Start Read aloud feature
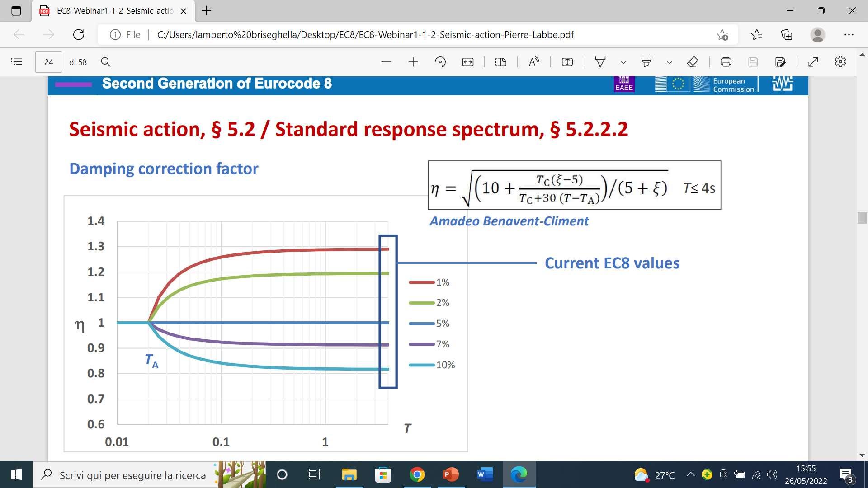The image size is (868, 488). pyautogui.click(x=534, y=62)
